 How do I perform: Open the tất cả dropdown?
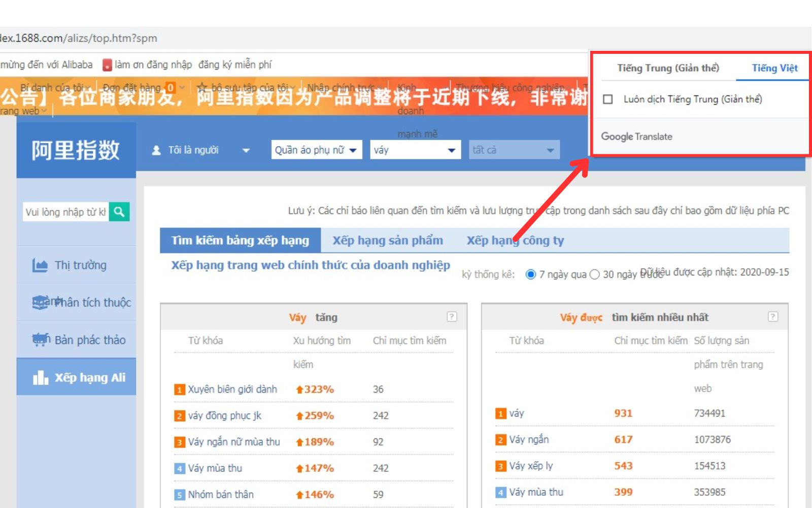click(x=514, y=150)
